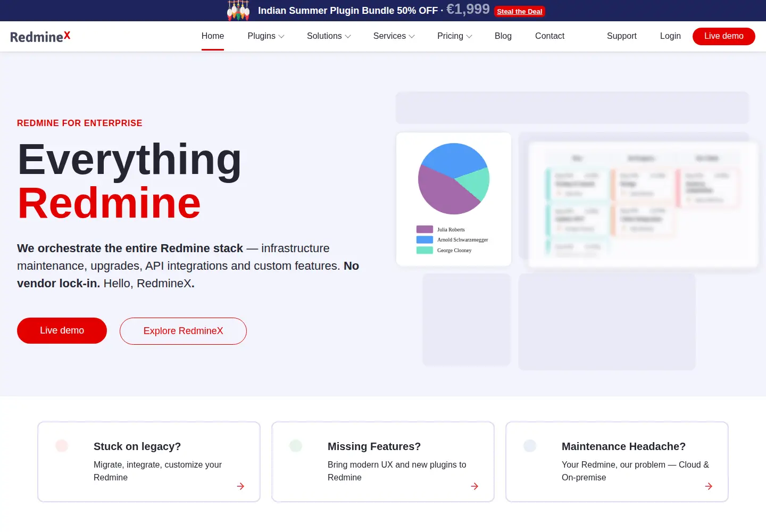Click the arrow on the Maintenance Headache card
766x532 pixels.
pyautogui.click(x=709, y=486)
